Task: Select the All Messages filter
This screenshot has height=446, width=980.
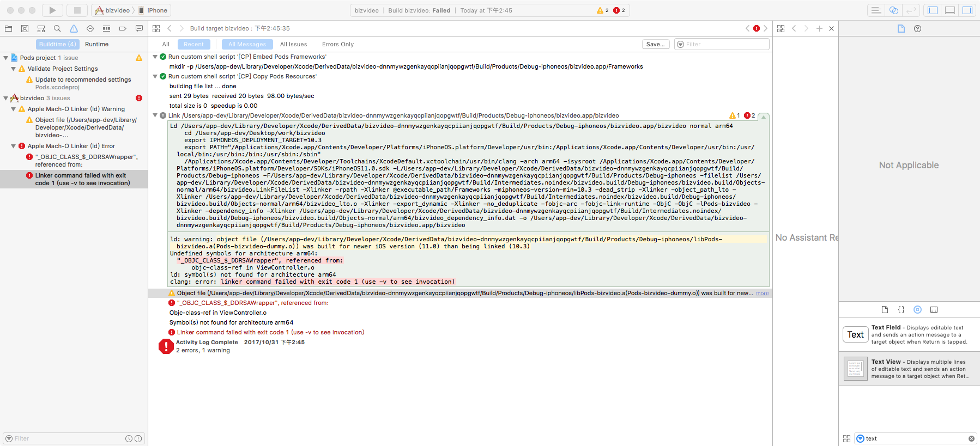Action: 247,44
